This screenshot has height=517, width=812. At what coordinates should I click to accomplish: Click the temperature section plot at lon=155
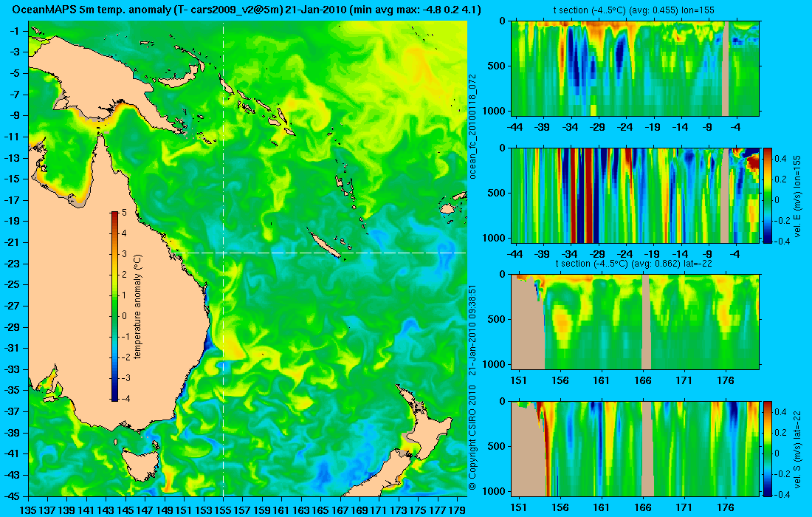(x=635, y=69)
